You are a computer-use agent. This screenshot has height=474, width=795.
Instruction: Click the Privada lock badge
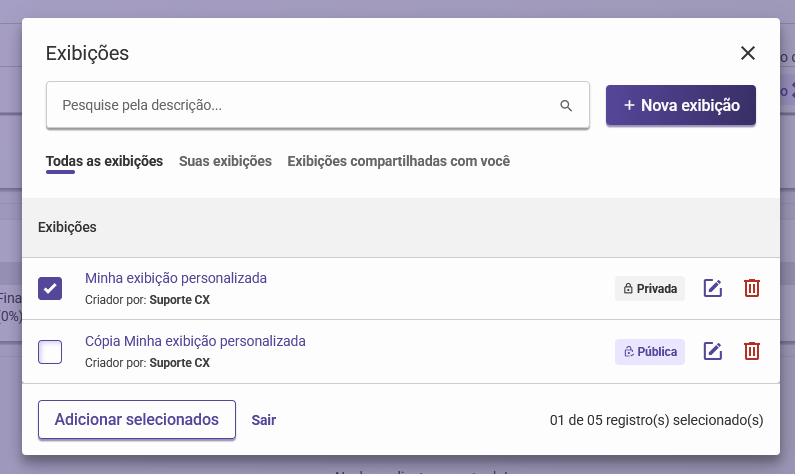point(650,289)
